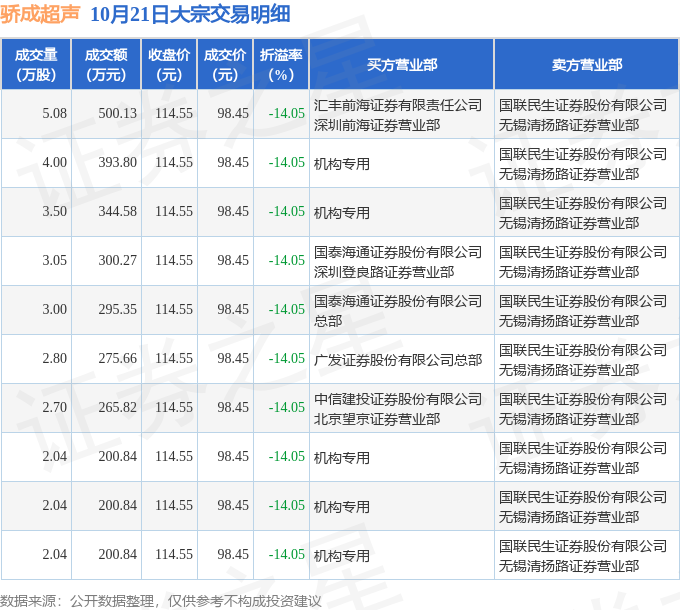Click buyer 汇丰前海证券 深圳前海证券营业部
Viewport: 680px width, 610px height.
tap(397, 114)
